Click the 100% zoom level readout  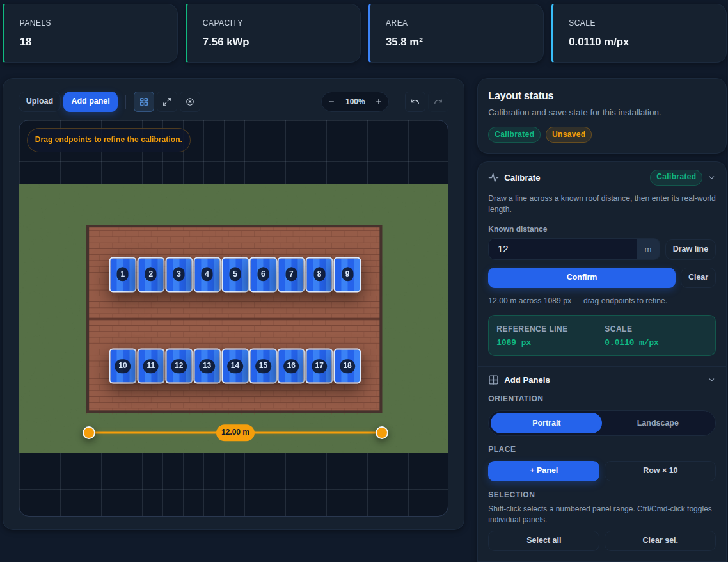click(355, 102)
